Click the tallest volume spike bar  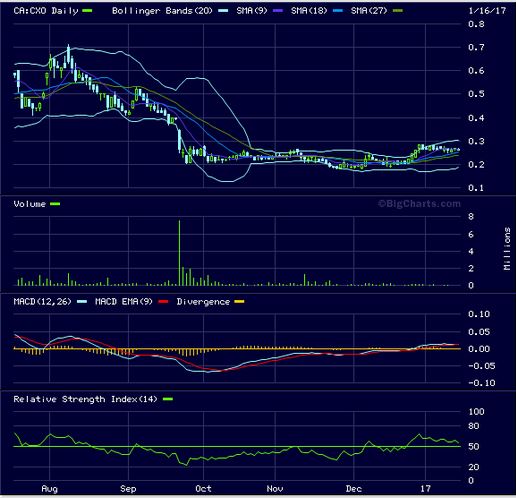(179, 253)
